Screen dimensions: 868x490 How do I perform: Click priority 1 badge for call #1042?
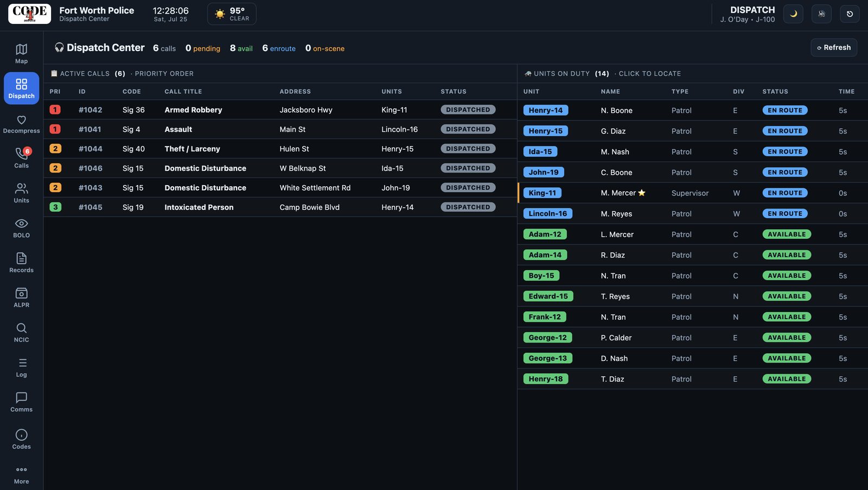[55, 110]
